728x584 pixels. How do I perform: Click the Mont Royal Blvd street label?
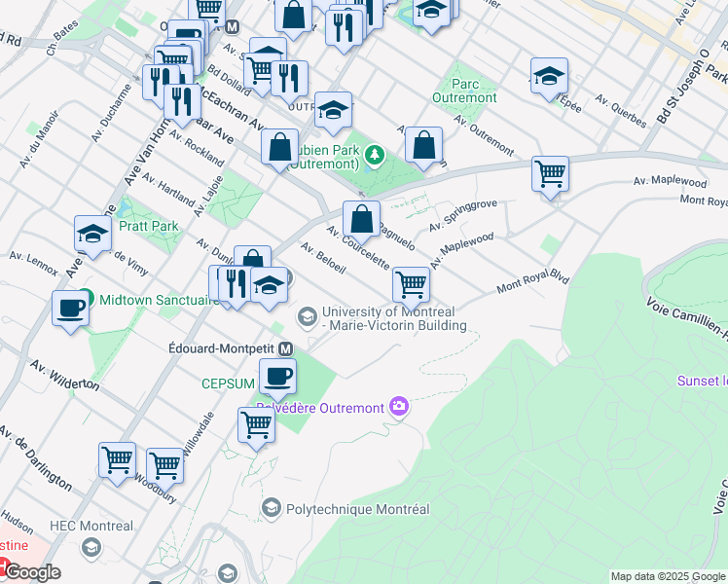click(x=533, y=281)
